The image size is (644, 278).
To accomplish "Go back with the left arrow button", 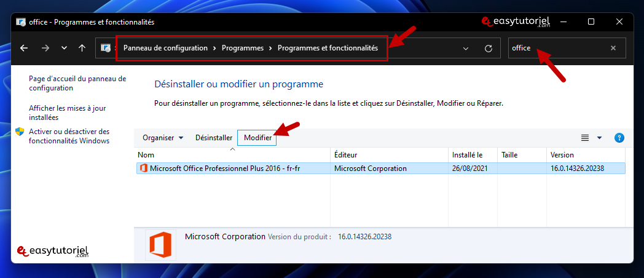I will [x=24, y=48].
